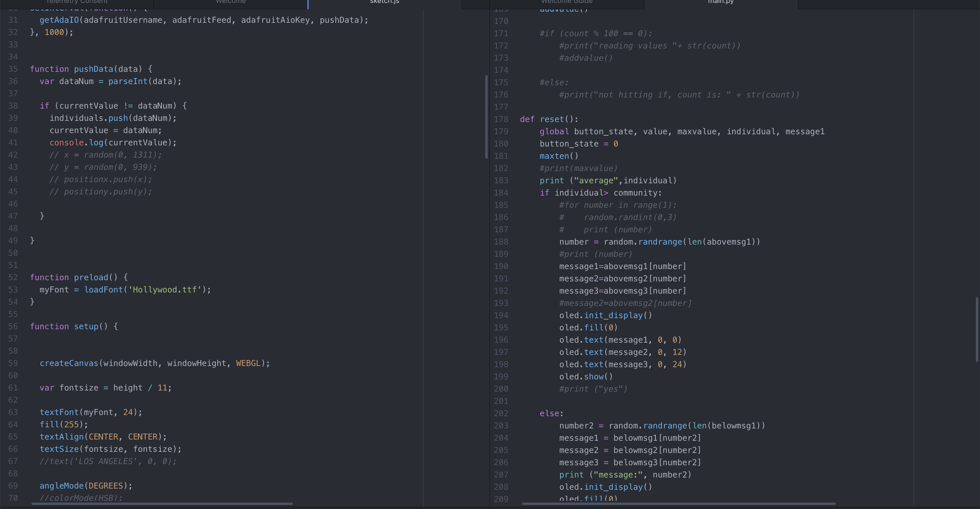Screen dimensions: 980x509
Task: Click 'currentValue = dataNum;' line
Action: pyautogui.click(x=106, y=130)
